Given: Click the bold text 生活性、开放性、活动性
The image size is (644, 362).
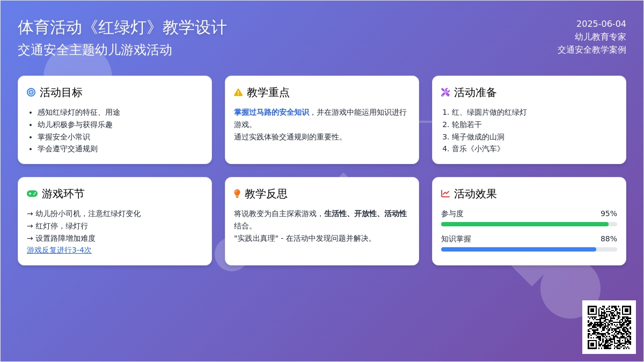Looking at the screenshot, I should point(365,213).
